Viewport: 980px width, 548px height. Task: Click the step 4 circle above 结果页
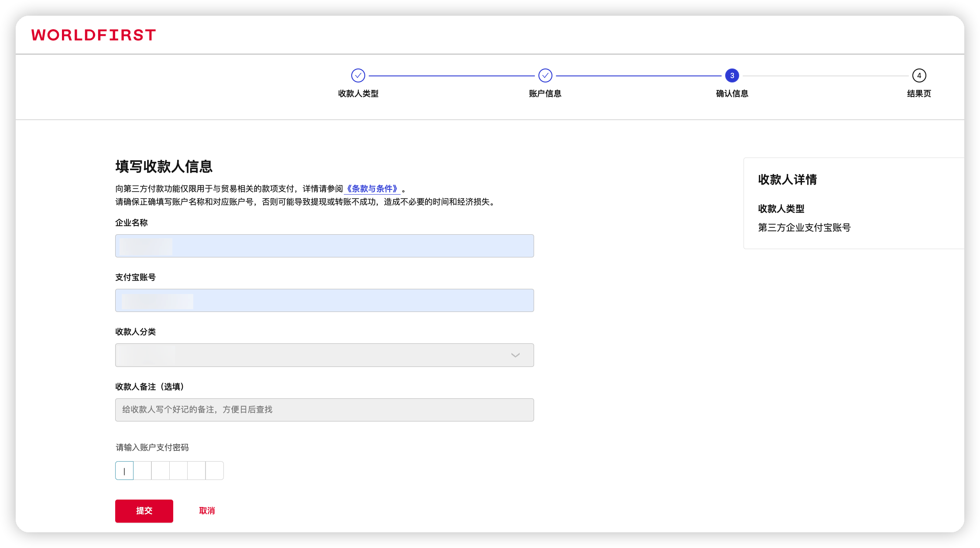pos(919,75)
